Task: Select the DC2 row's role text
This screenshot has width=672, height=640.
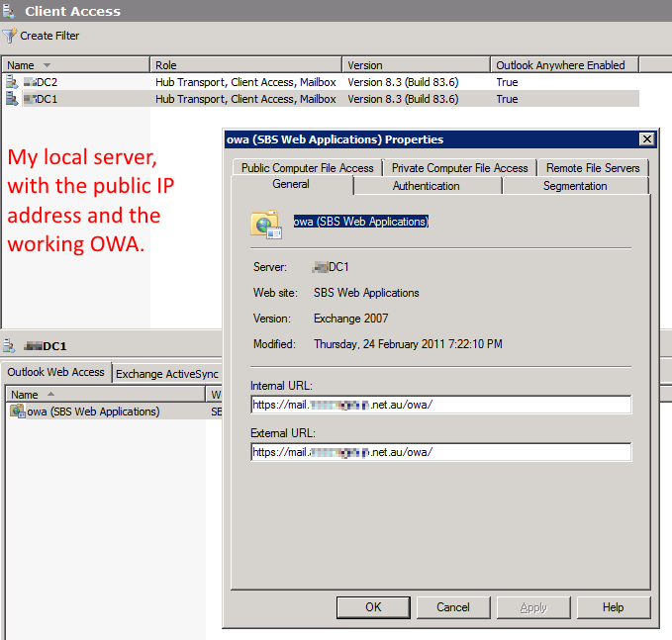Action: pos(245,82)
